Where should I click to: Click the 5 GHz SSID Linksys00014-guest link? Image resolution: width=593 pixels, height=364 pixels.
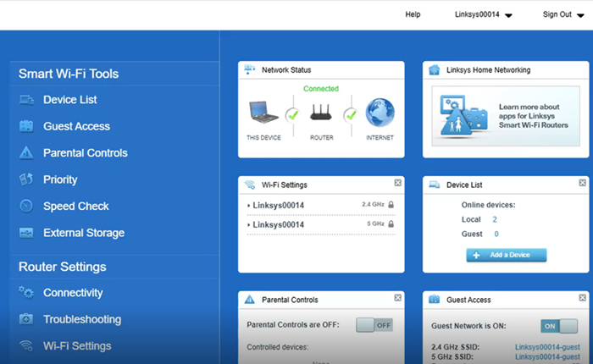coord(547,357)
